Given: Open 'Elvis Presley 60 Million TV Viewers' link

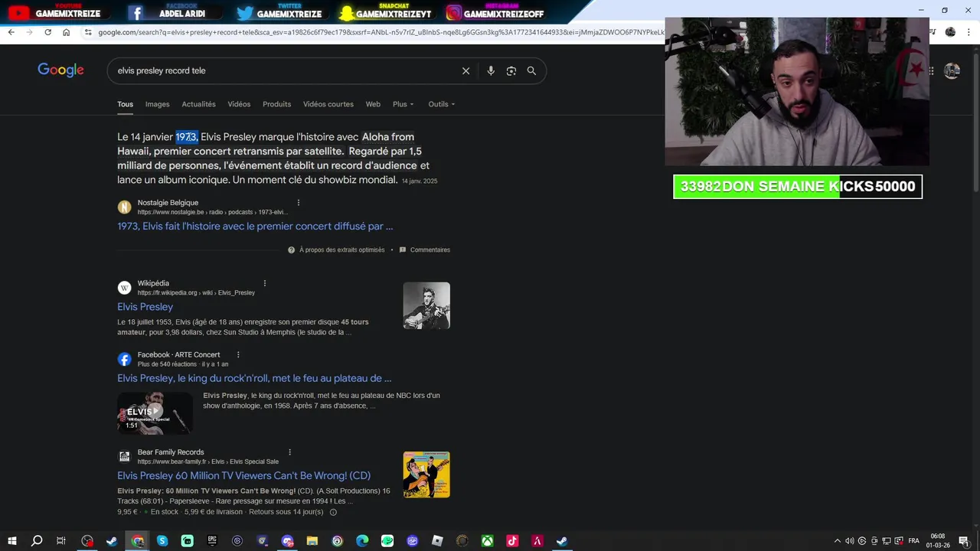Looking at the screenshot, I should pos(243,476).
